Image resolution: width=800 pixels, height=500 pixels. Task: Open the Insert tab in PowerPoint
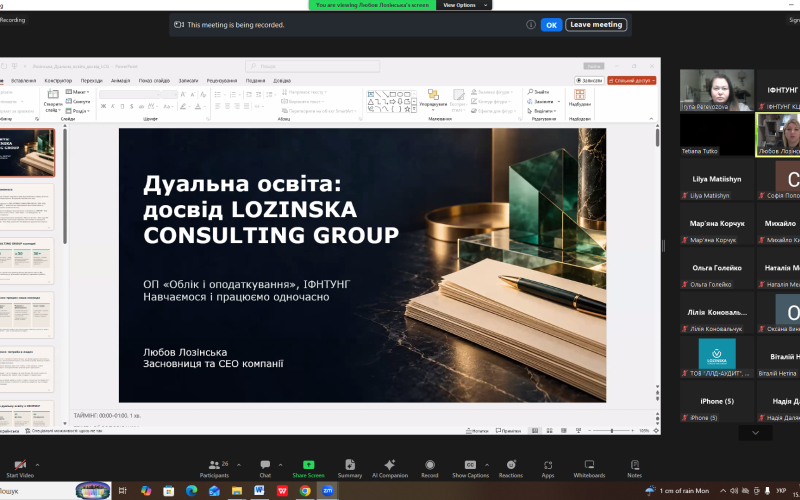(23, 81)
